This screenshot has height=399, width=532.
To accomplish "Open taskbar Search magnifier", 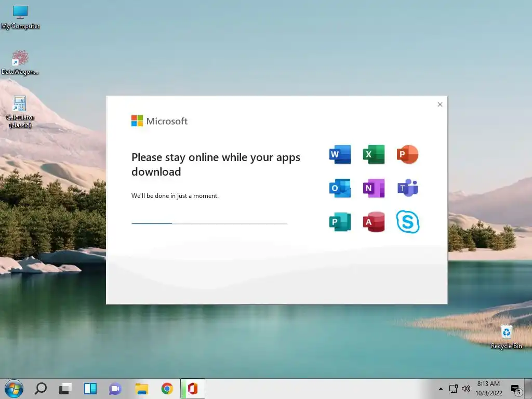I will [41, 389].
